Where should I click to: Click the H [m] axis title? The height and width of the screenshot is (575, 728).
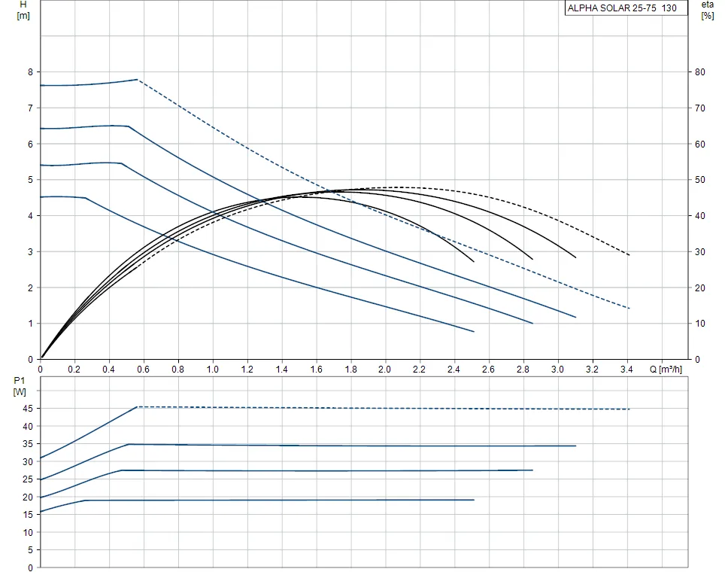pyautogui.click(x=23, y=10)
